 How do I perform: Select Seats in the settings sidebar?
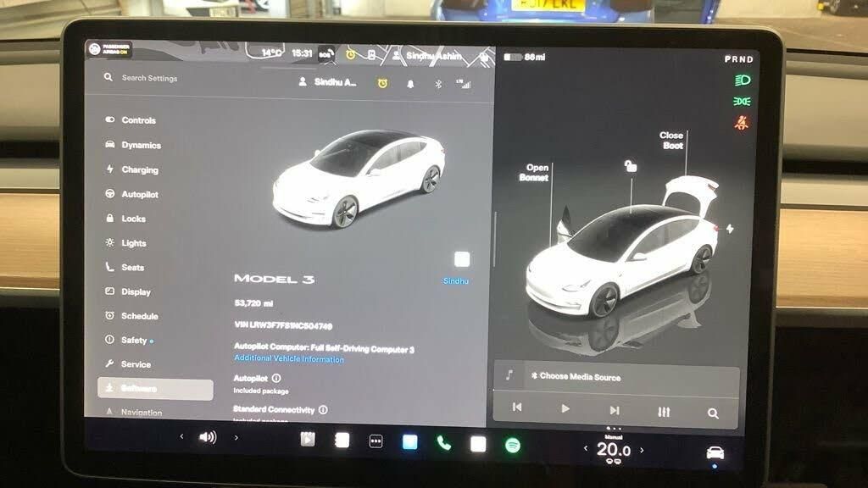(125, 267)
